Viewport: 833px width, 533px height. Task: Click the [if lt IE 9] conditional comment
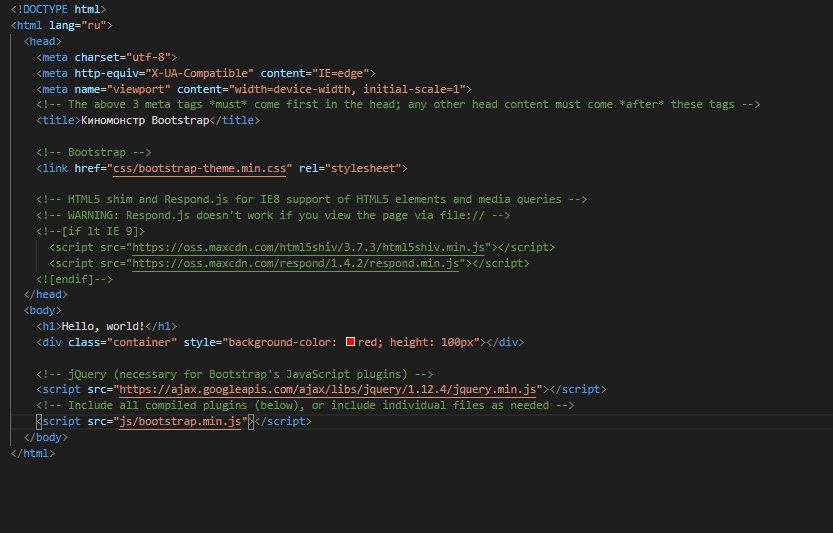(90, 231)
